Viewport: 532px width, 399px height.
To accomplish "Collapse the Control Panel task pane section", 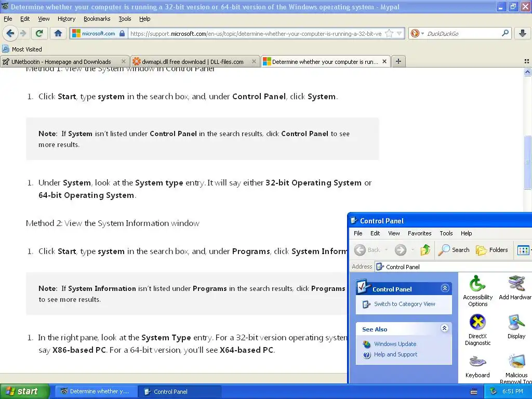I will pyautogui.click(x=445, y=288).
